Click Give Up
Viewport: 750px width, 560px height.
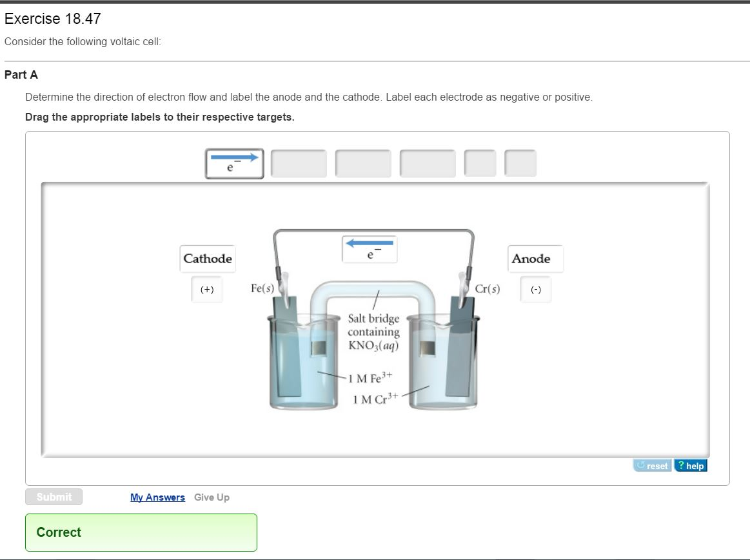(x=212, y=497)
